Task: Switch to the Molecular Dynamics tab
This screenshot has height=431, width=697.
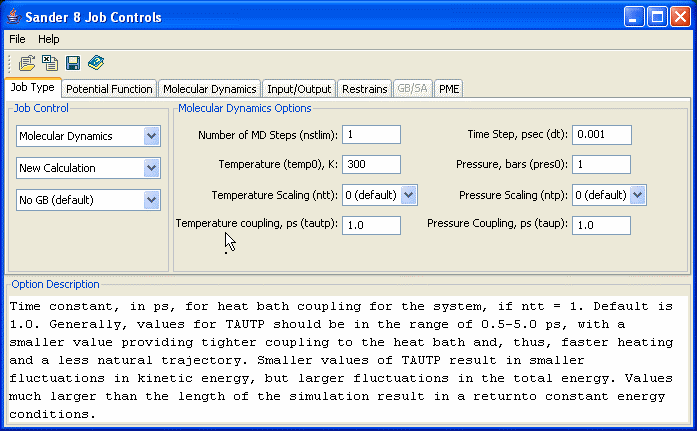Action: tap(209, 89)
